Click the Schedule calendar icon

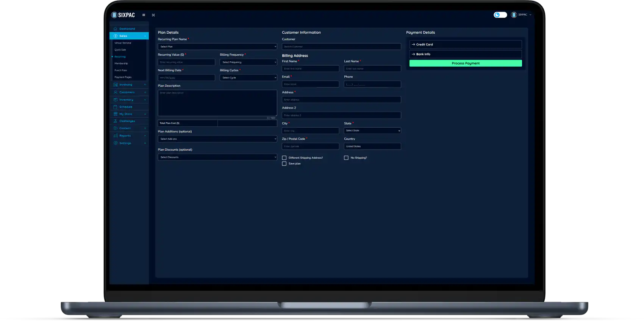click(x=116, y=107)
